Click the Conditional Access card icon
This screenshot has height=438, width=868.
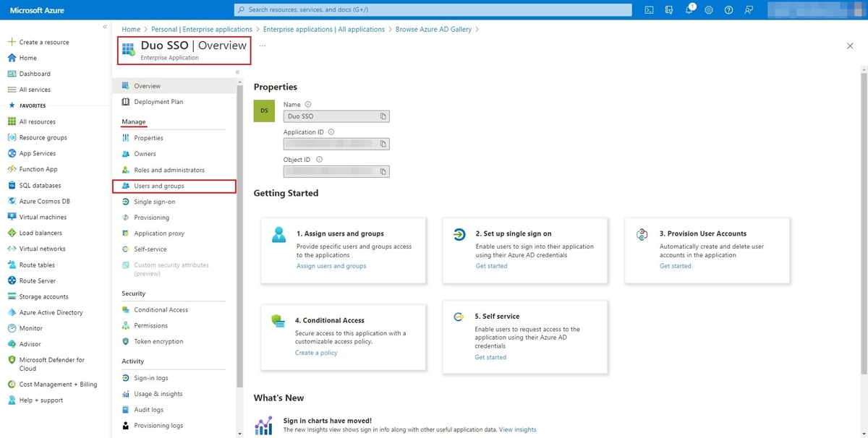pyautogui.click(x=278, y=321)
